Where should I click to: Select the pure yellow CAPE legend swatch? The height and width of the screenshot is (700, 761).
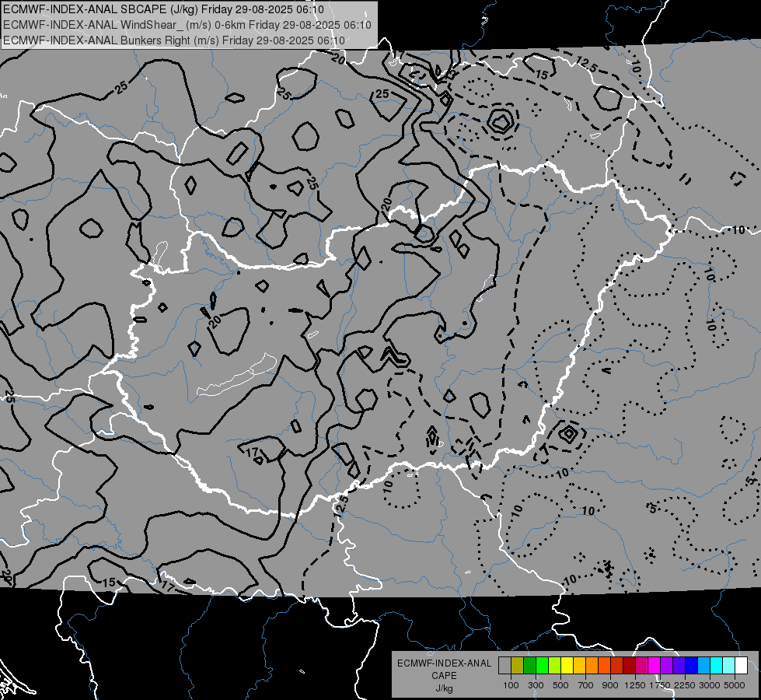click(567, 666)
